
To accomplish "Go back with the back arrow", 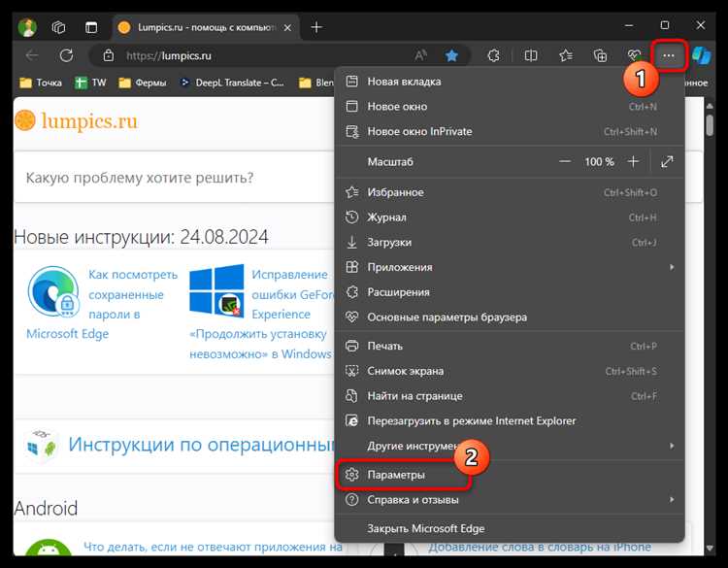I will click(32, 55).
